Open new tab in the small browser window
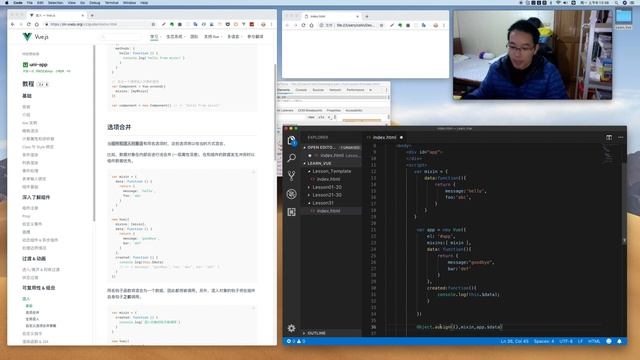Image resolution: width=640 pixels, height=360 pixels. click(x=367, y=16)
